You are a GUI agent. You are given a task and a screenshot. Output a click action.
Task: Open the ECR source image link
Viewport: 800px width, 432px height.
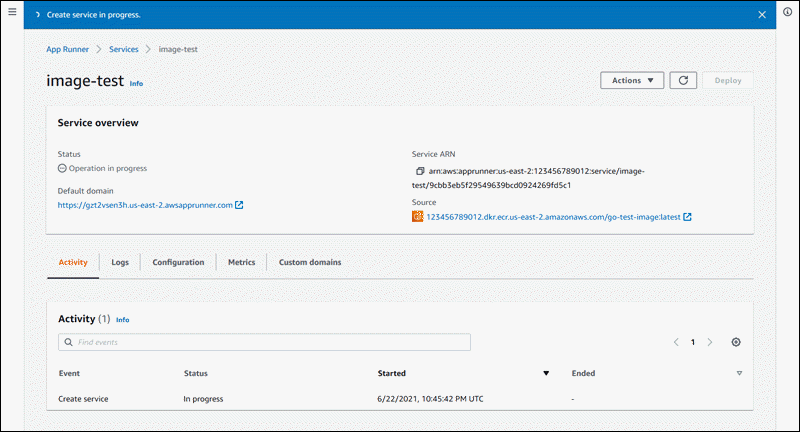(553, 217)
